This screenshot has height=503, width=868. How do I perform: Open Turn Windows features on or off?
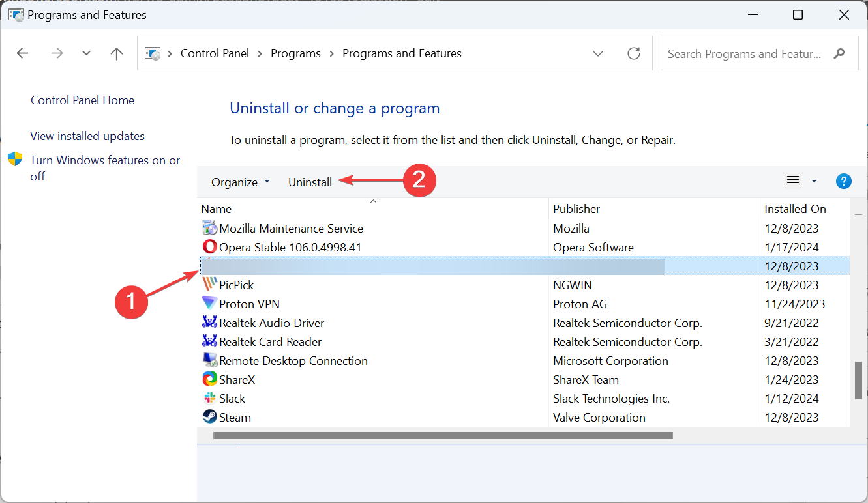(x=105, y=168)
